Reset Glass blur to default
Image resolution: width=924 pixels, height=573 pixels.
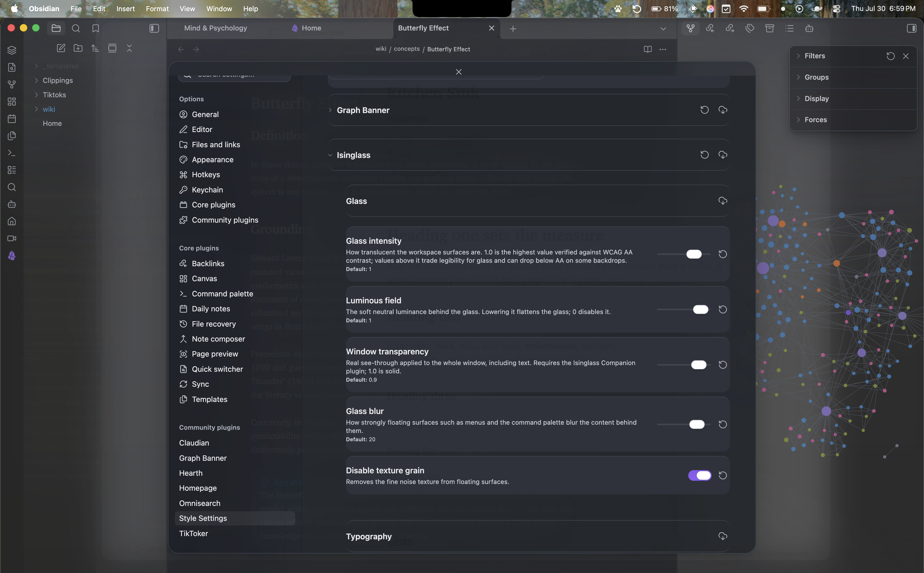tap(723, 424)
